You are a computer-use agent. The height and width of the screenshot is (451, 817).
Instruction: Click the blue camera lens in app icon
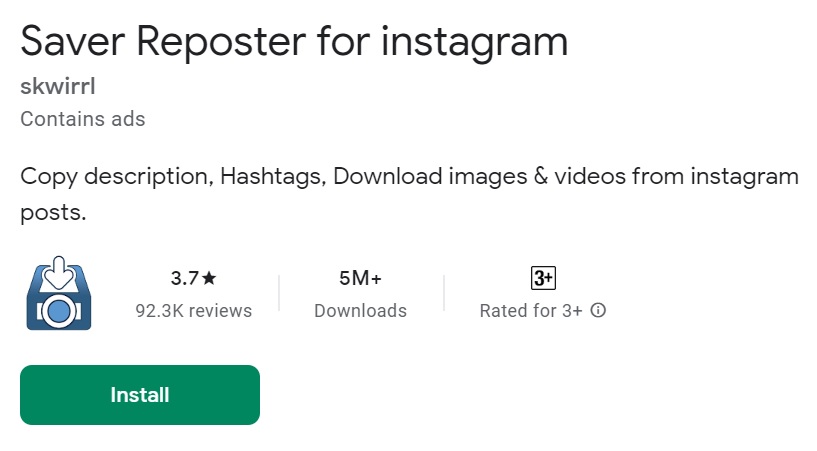(x=59, y=311)
